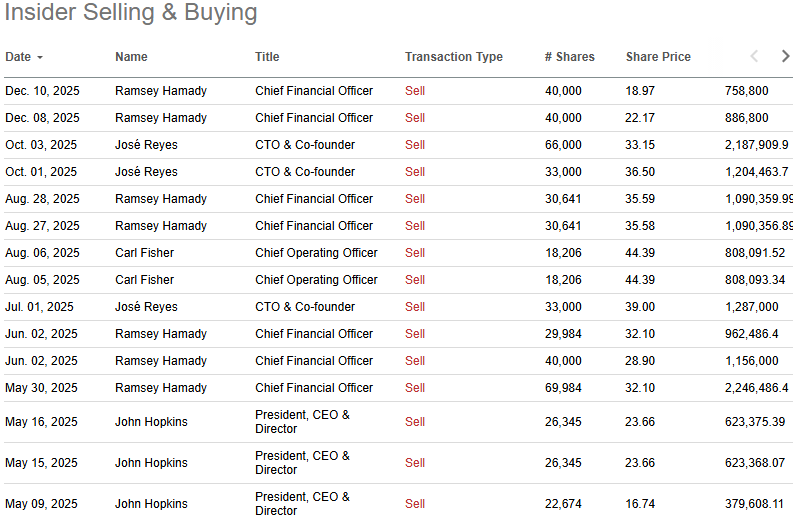This screenshot has height=525, width=793.
Task: Click shares value 66,000
Action: [563, 145]
